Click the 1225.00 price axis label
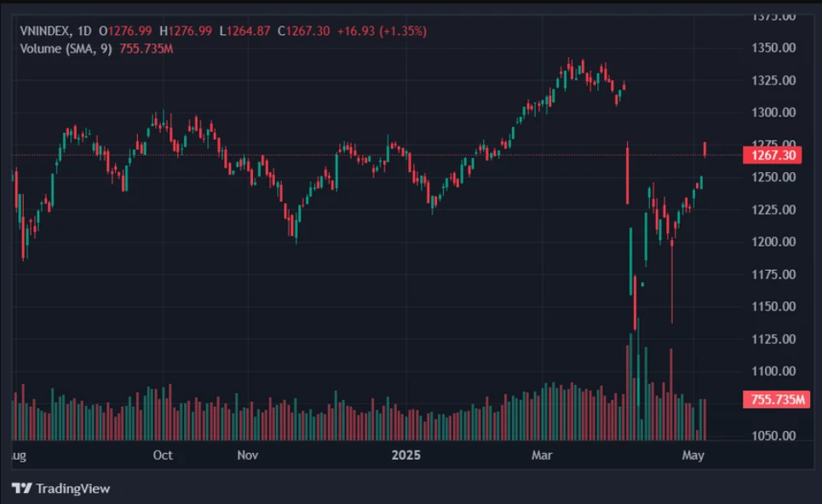Image resolution: width=822 pixels, height=504 pixels. click(x=773, y=209)
